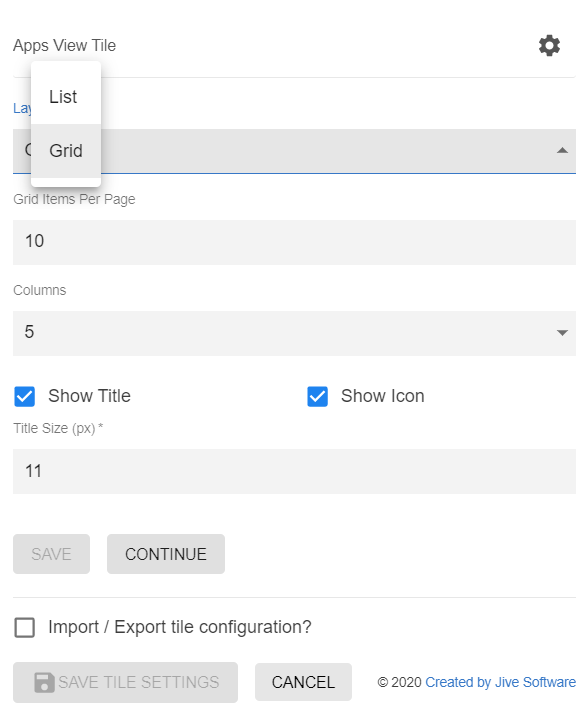Image resolution: width=586 pixels, height=705 pixels.
Task: Click the SAVE button
Action: (x=51, y=554)
